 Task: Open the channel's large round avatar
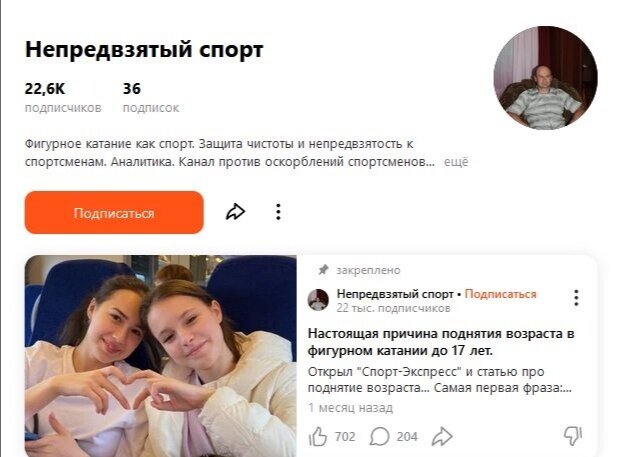(546, 78)
